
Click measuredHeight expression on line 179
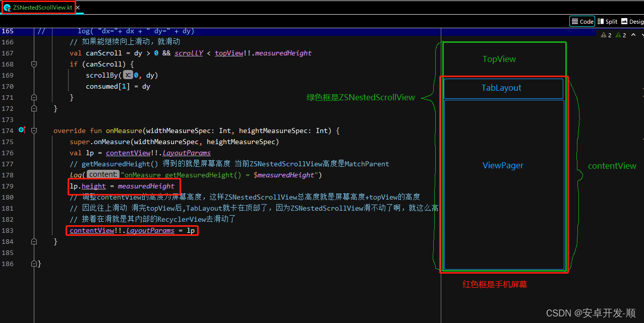tap(146, 186)
